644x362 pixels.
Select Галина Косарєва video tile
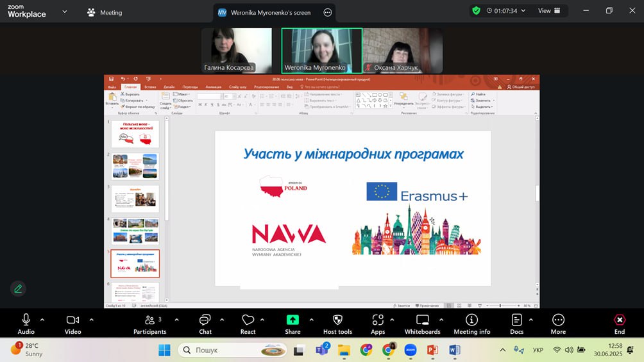(237, 51)
